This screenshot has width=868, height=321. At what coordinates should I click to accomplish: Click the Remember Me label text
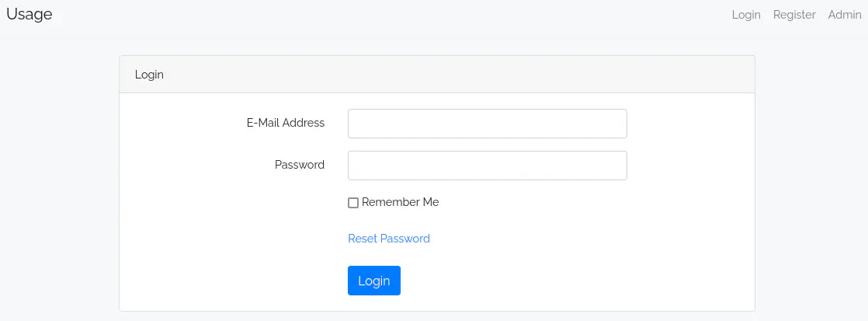coord(400,202)
